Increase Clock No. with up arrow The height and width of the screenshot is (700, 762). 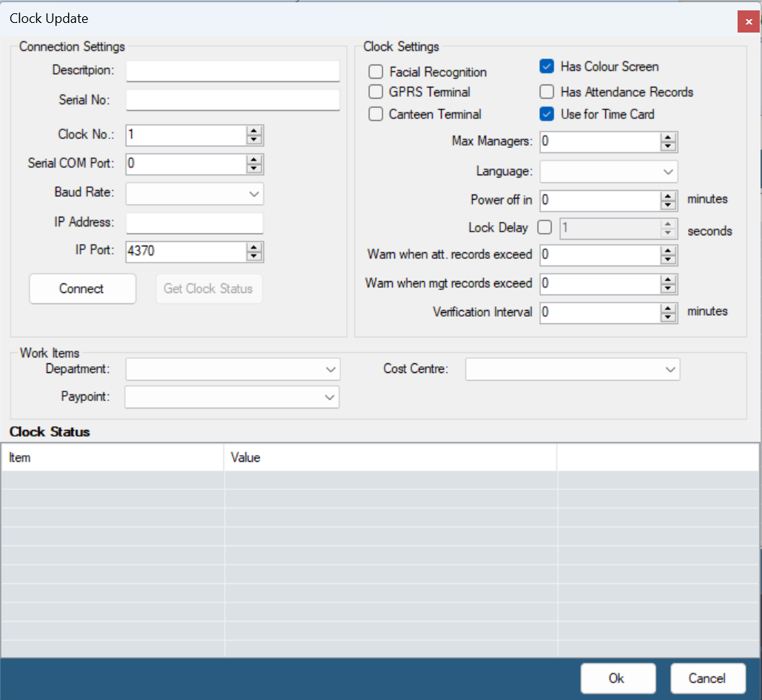point(254,130)
